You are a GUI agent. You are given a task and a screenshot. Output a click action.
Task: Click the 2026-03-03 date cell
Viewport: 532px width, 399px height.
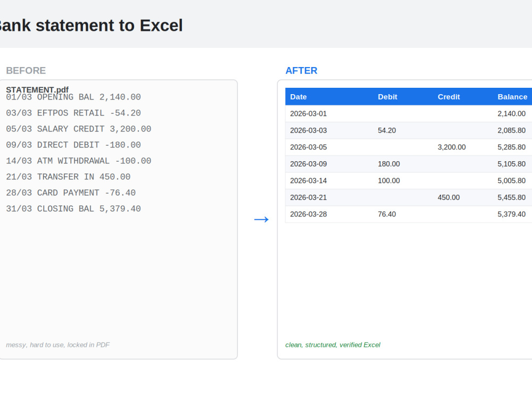pyautogui.click(x=329, y=130)
